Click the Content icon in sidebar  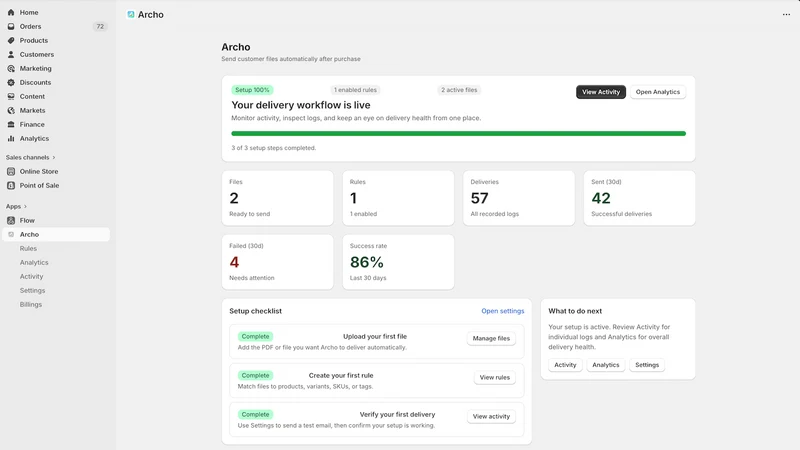click(11, 96)
